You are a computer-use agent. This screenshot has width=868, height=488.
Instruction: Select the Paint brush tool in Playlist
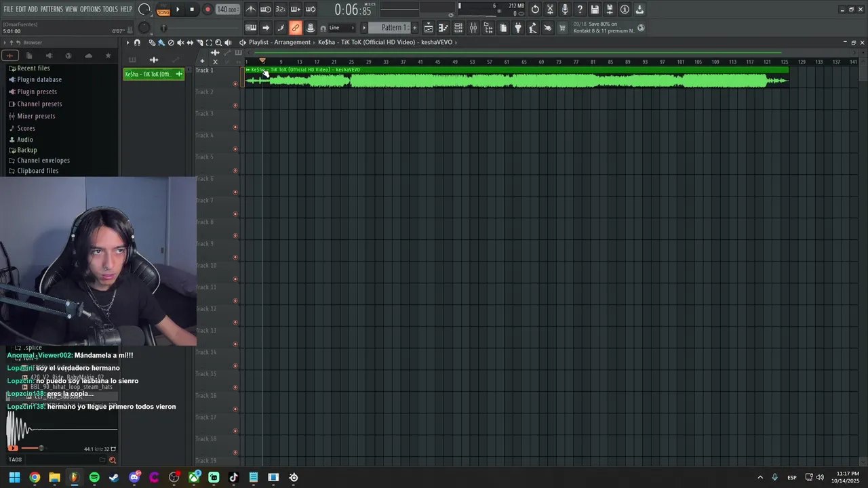(x=161, y=43)
